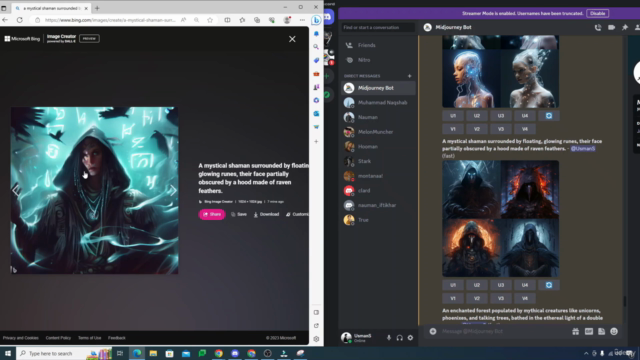Add a sidebar app with plus icon

pyautogui.click(x=316, y=142)
